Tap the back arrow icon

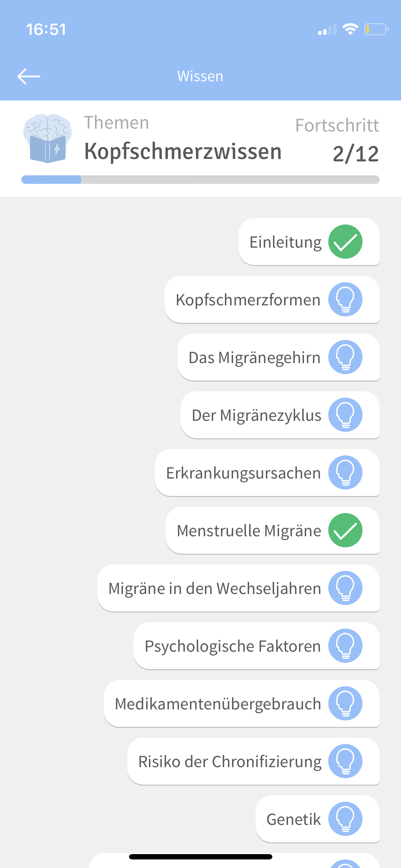click(29, 76)
